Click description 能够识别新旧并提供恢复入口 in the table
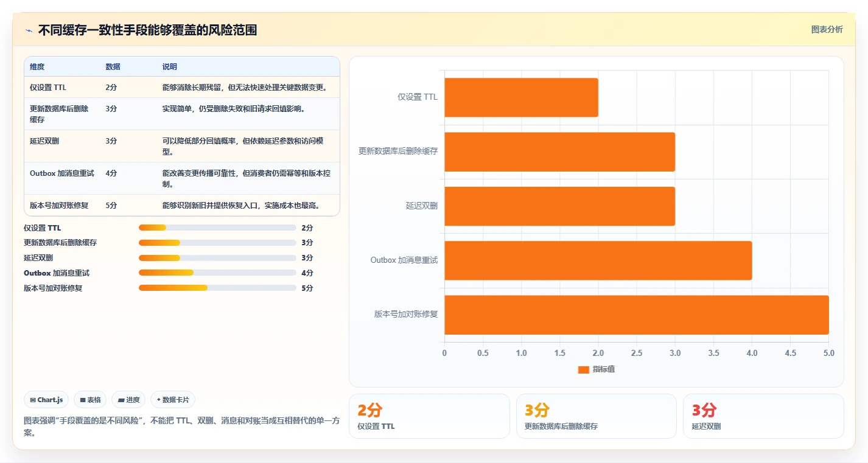This screenshot has height=463, width=868. coord(241,205)
